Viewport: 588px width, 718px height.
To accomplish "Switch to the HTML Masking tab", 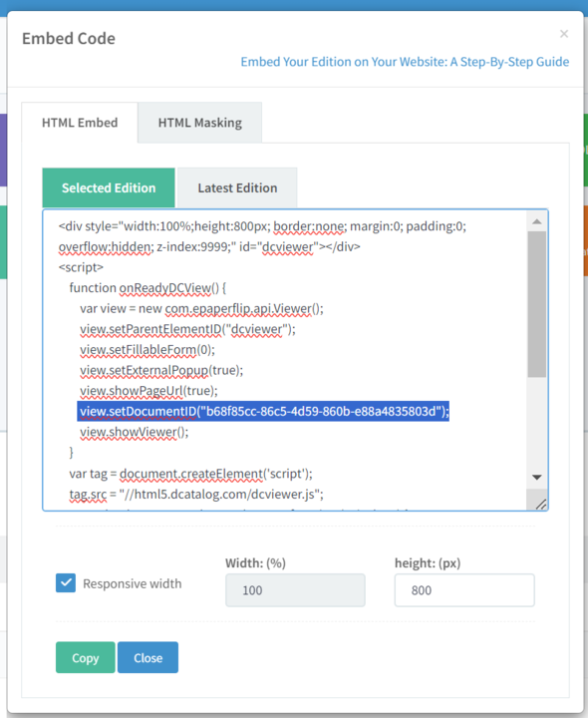I will tap(200, 123).
